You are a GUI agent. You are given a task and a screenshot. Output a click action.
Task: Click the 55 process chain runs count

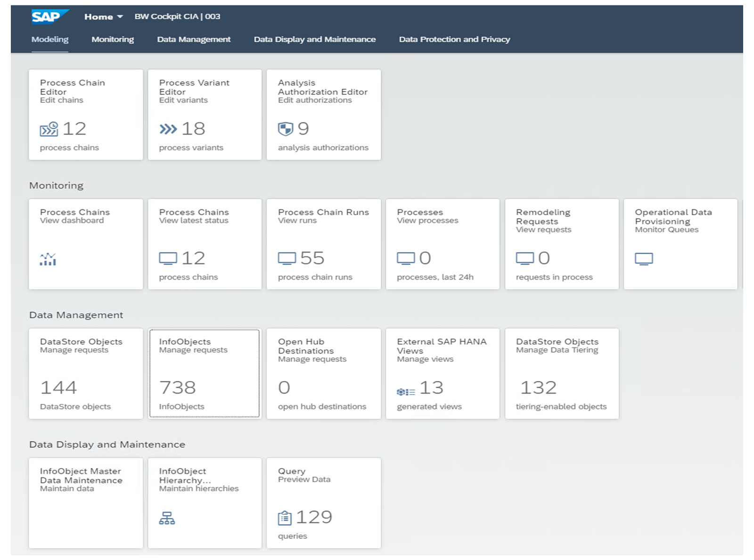pyautogui.click(x=312, y=258)
